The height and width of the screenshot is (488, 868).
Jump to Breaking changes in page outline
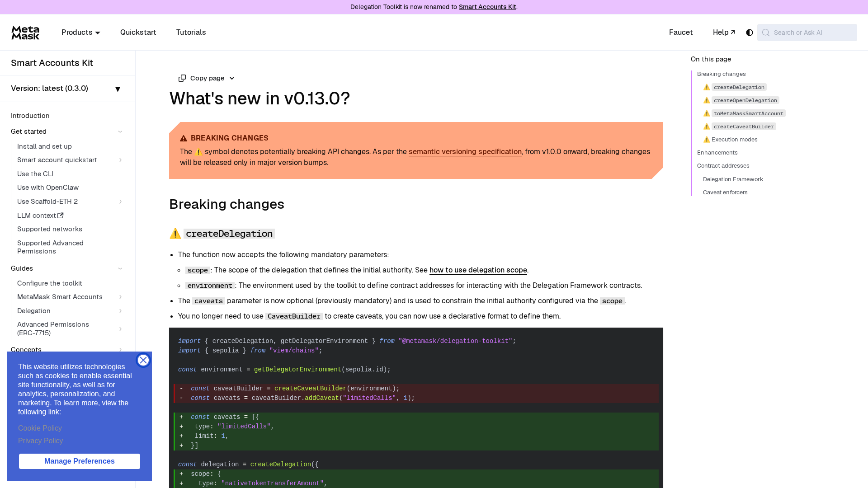[x=722, y=74]
